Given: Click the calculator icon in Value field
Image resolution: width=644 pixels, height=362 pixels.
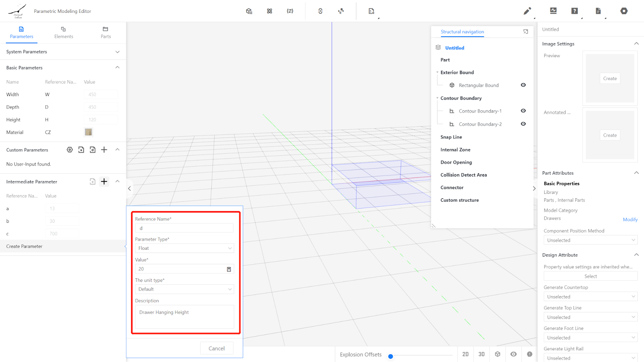Looking at the screenshot, I should pyautogui.click(x=229, y=269).
